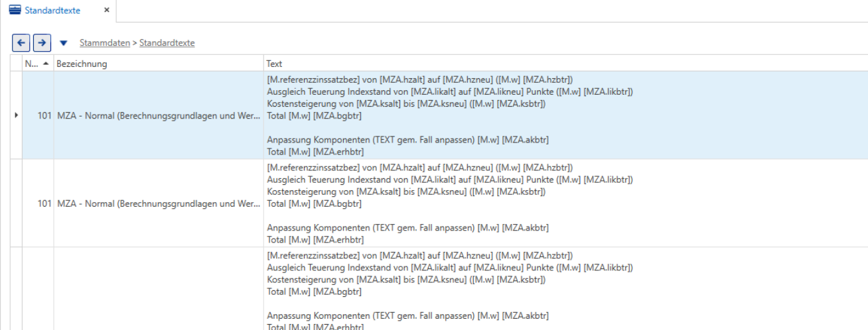Click the empty row selector of the second row
The width and height of the screenshot is (868, 330).
pyautogui.click(x=16, y=203)
